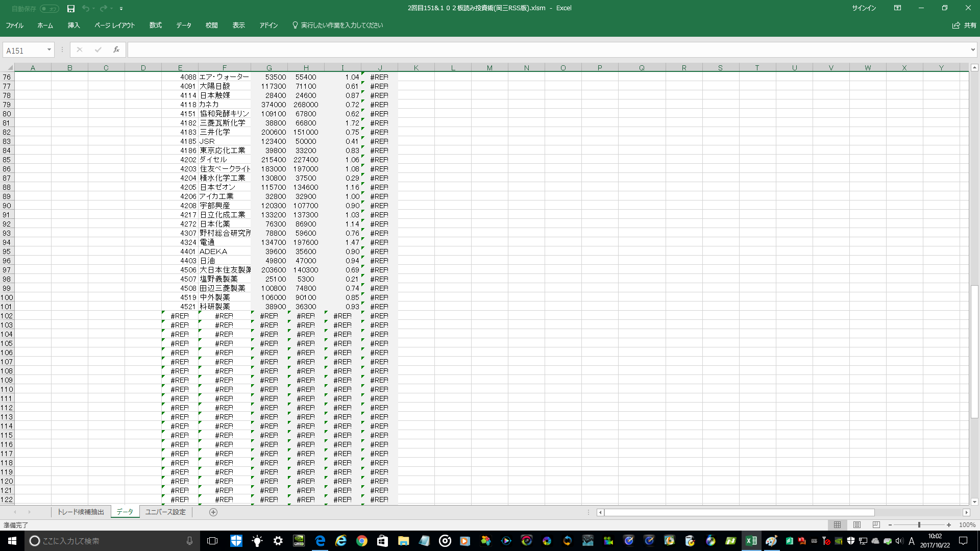Open the データ ribbon tab
The width and height of the screenshot is (980, 551).
tap(183, 25)
